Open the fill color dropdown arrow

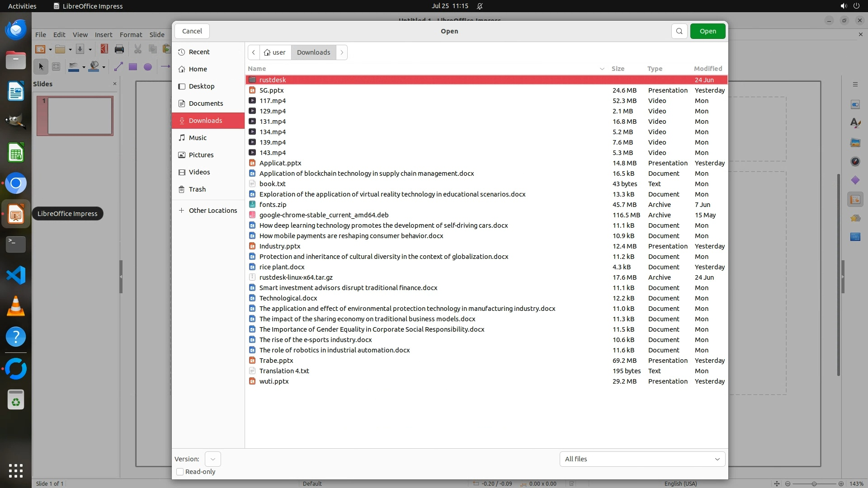pyautogui.click(x=104, y=67)
